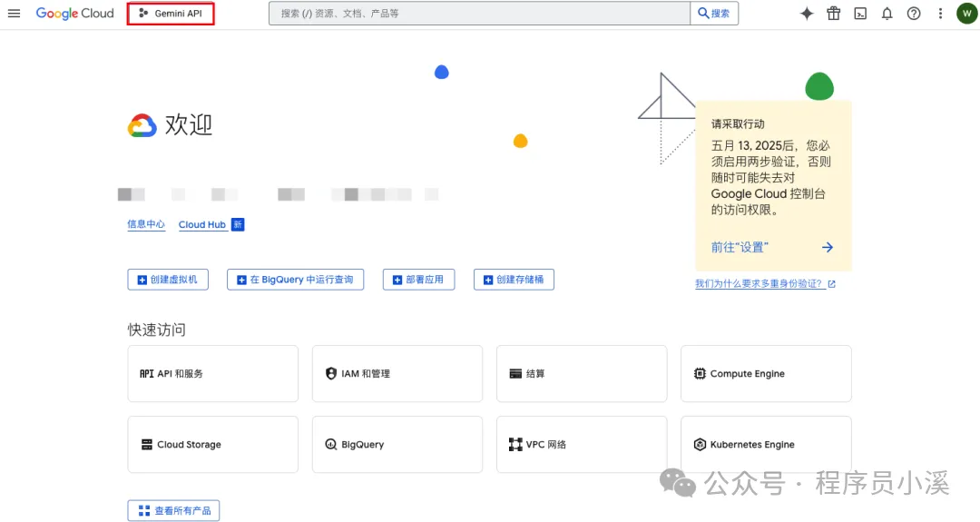
Task: Click the 搜索 search button
Action: (714, 13)
